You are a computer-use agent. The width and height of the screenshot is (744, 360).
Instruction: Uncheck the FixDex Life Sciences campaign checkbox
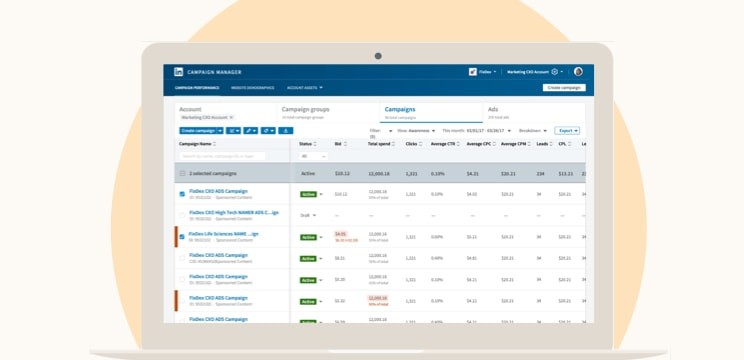pos(182,237)
